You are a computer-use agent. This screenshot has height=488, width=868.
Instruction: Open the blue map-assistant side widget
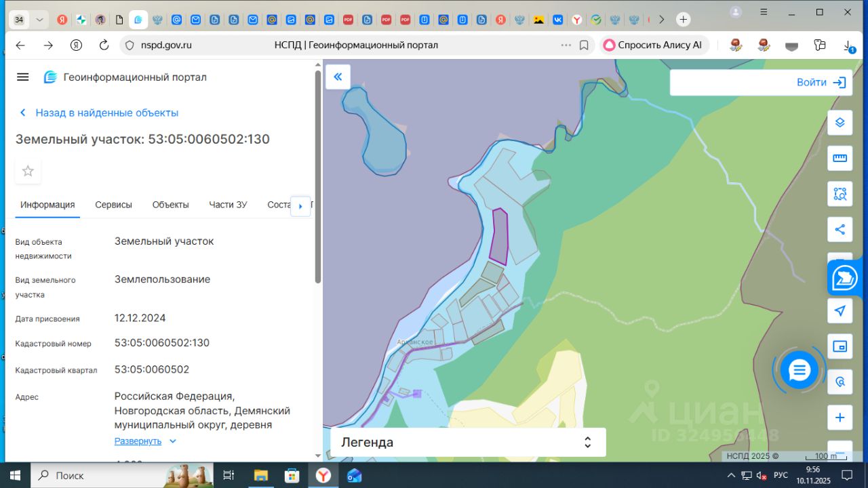(846, 278)
